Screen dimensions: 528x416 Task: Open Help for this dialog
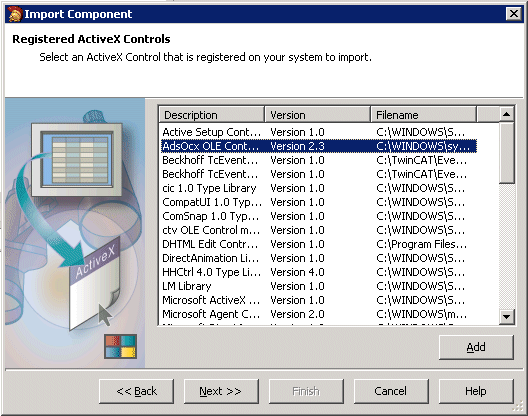(476, 391)
